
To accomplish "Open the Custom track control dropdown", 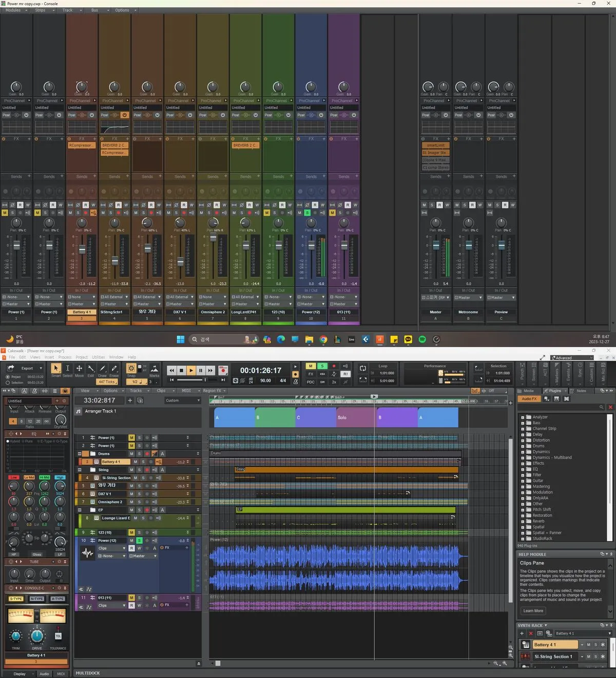I will [x=183, y=401].
